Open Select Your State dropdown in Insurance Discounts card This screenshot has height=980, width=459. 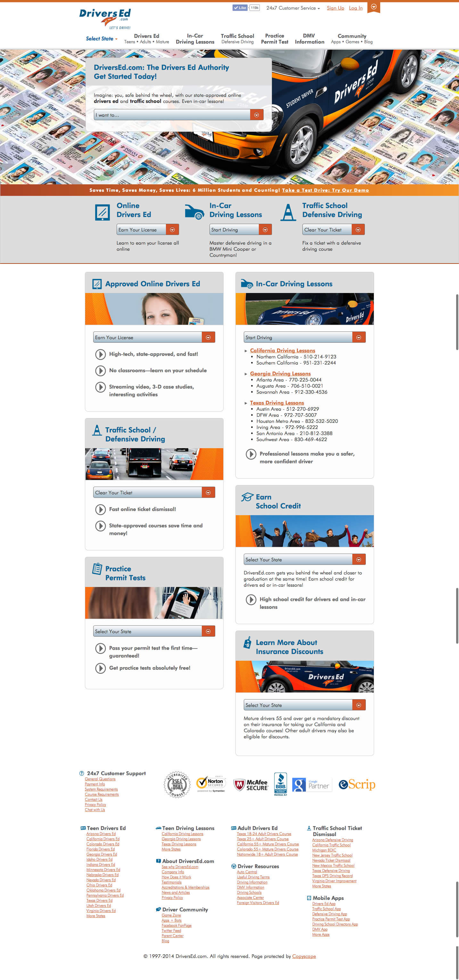(305, 705)
